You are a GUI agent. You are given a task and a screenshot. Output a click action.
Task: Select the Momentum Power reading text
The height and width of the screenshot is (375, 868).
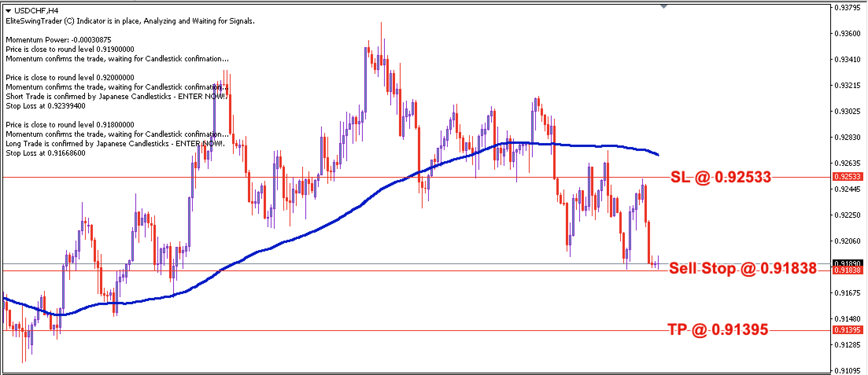click(59, 40)
